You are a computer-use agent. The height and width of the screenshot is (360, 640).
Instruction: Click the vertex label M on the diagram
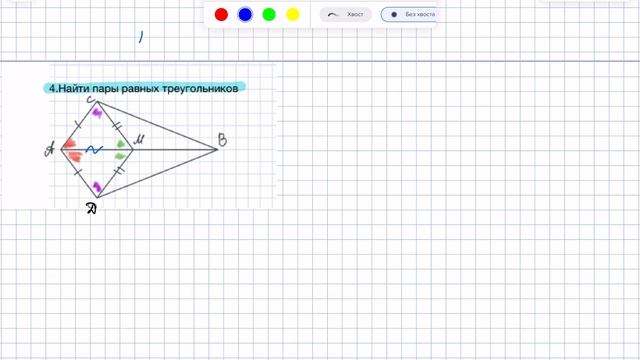139,140
